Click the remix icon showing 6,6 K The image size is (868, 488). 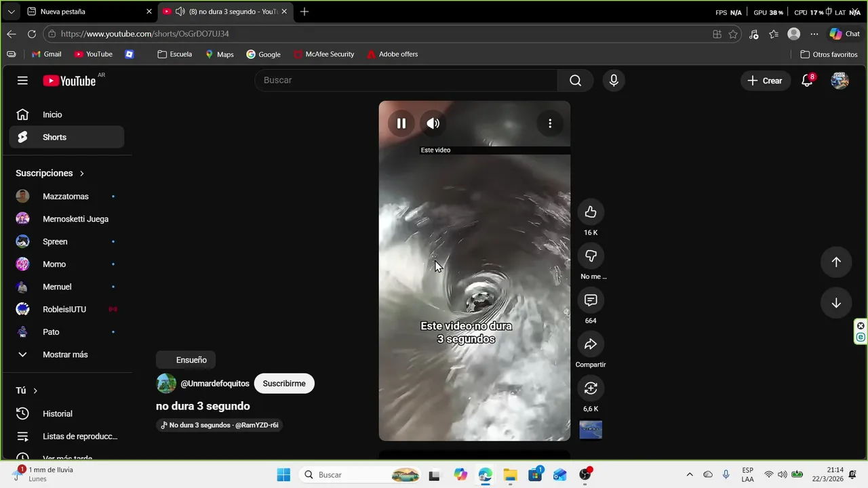[x=591, y=388]
